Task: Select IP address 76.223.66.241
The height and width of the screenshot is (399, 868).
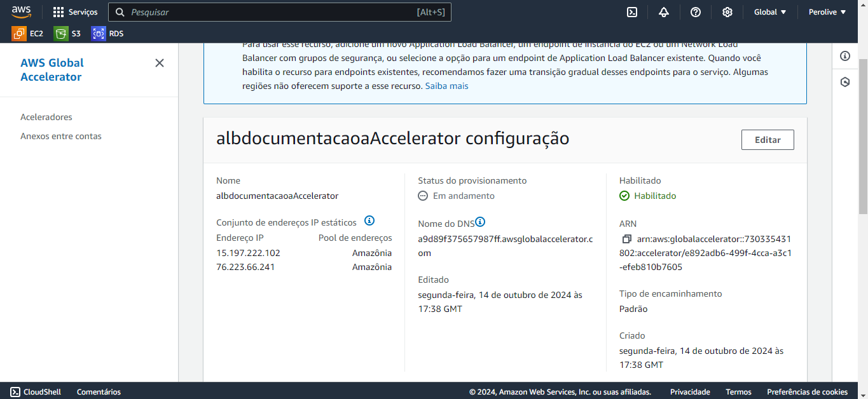Action: click(x=245, y=267)
